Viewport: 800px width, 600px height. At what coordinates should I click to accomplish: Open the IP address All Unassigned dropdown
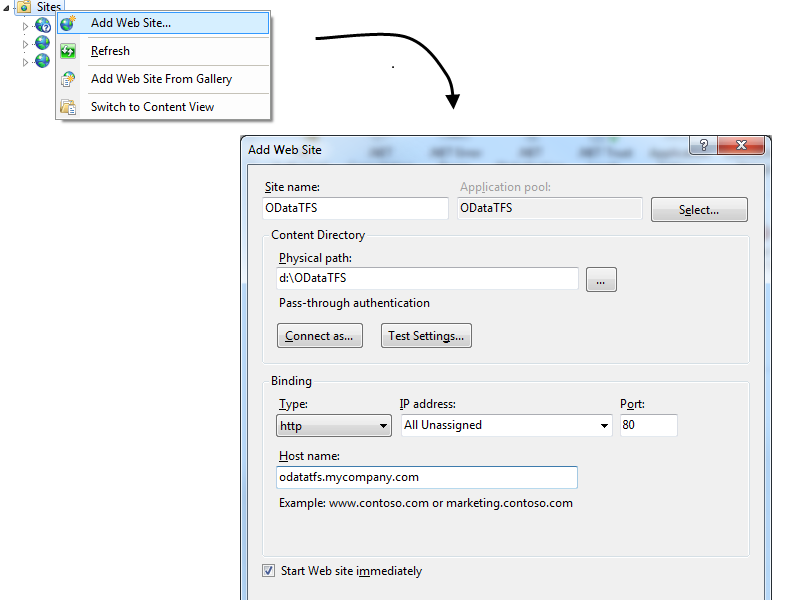click(x=506, y=426)
